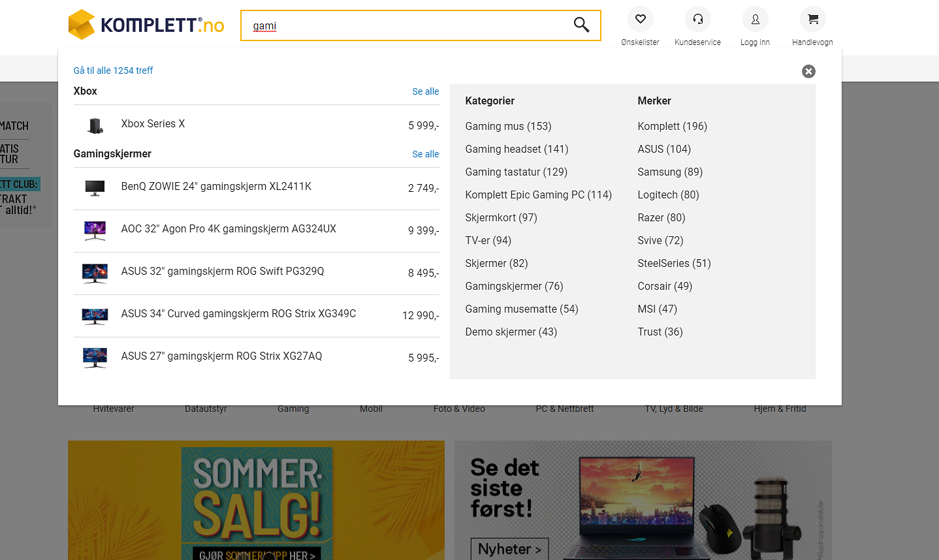
Task: Click price 5 999,- for Xbox Series X
Action: click(x=424, y=125)
